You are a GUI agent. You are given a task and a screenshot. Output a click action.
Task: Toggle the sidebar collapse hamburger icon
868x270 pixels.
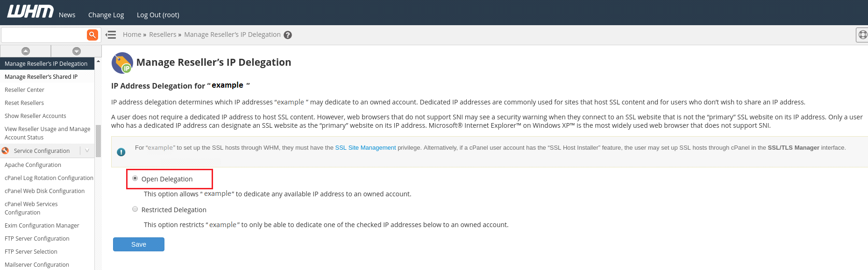pyautogui.click(x=111, y=35)
